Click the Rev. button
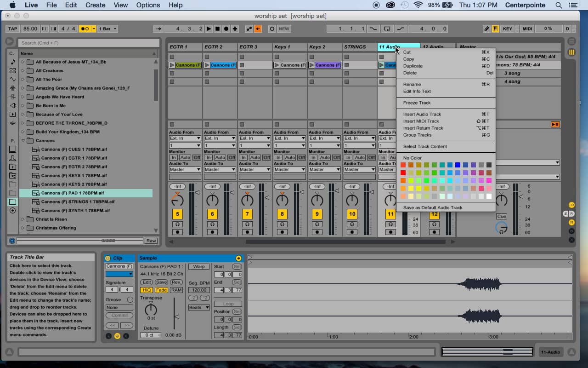The width and height of the screenshot is (588, 368). click(176, 282)
